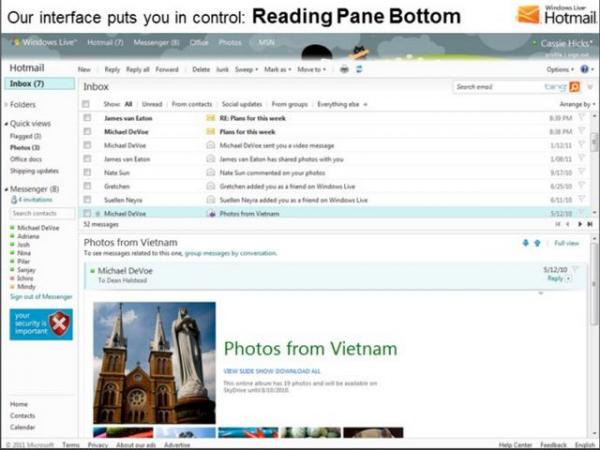The image size is (600, 450).
Task: Click Full view in the reading pane
Action: [x=567, y=243]
